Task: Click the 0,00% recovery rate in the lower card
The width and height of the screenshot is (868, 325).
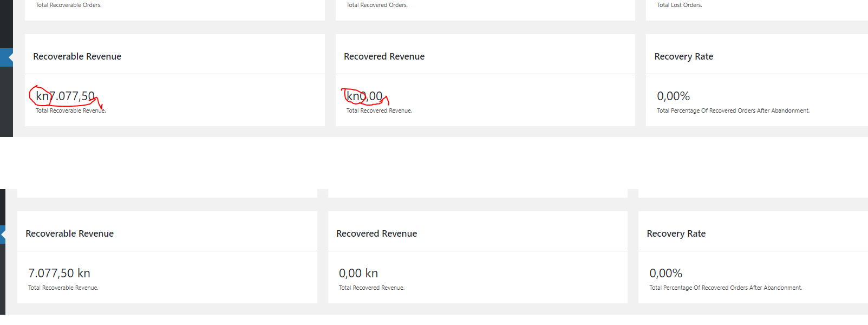Action: pos(666,274)
